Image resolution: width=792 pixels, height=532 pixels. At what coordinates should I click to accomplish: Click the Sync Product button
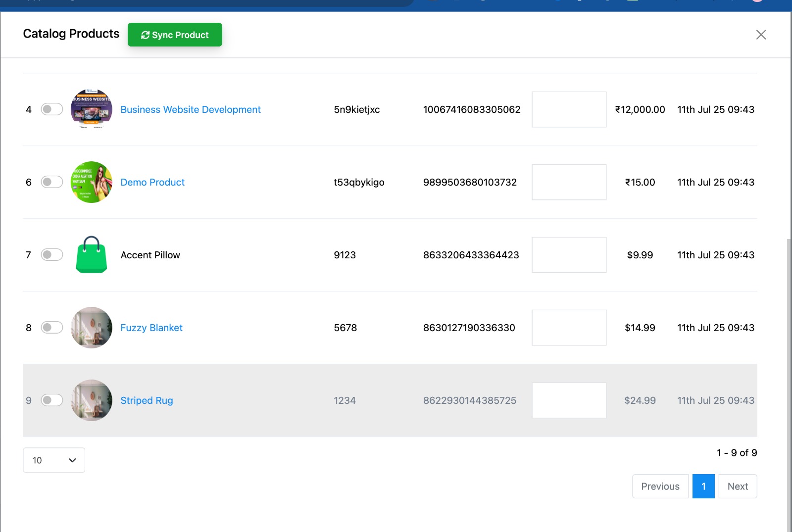[175, 35]
